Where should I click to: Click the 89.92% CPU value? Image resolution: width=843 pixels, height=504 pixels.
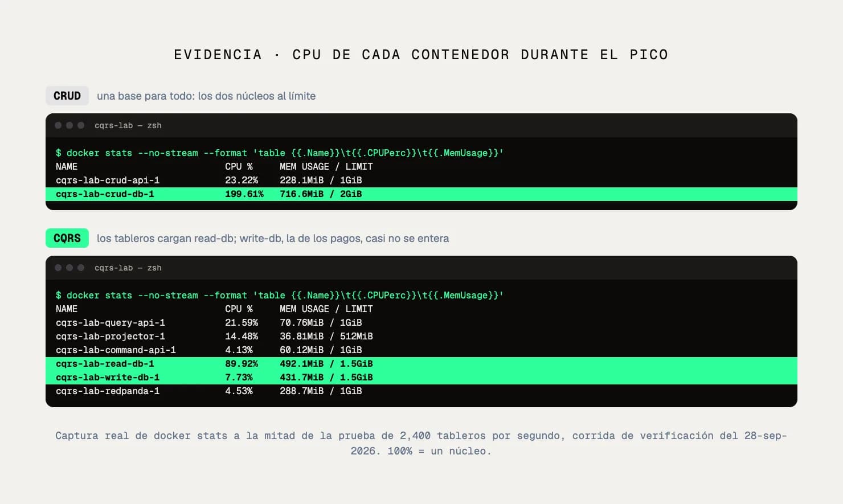[242, 363]
